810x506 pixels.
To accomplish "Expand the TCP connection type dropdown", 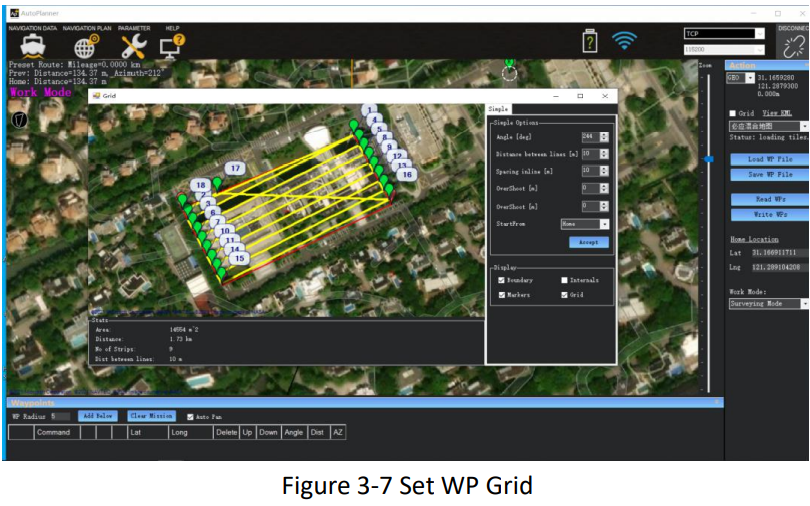I will coord(724,34).
